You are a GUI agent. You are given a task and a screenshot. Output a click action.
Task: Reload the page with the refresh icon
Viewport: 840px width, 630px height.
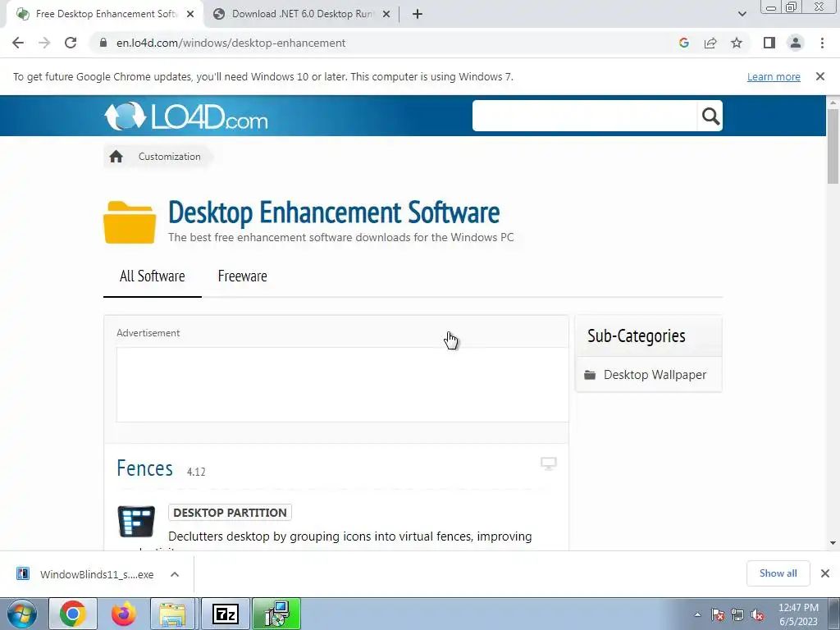tap(71, 43)
